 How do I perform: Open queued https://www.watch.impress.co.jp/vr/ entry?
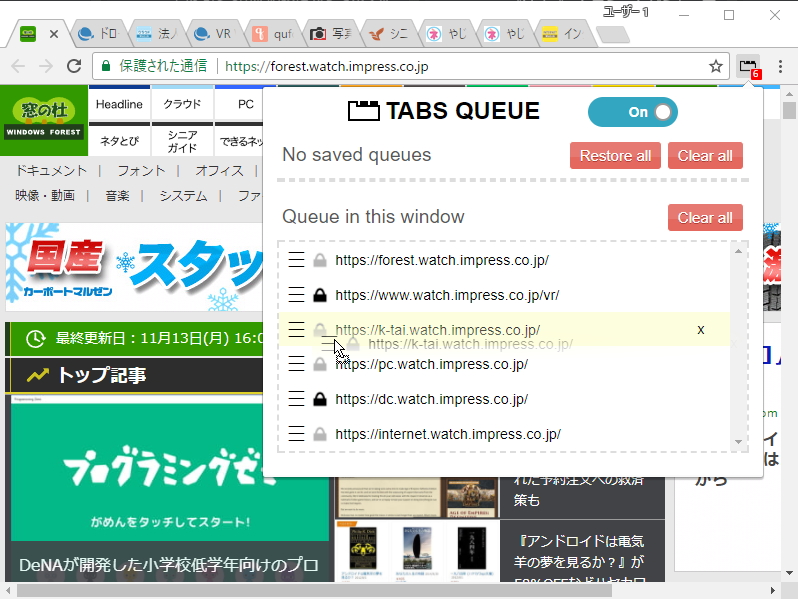point(447,295)
